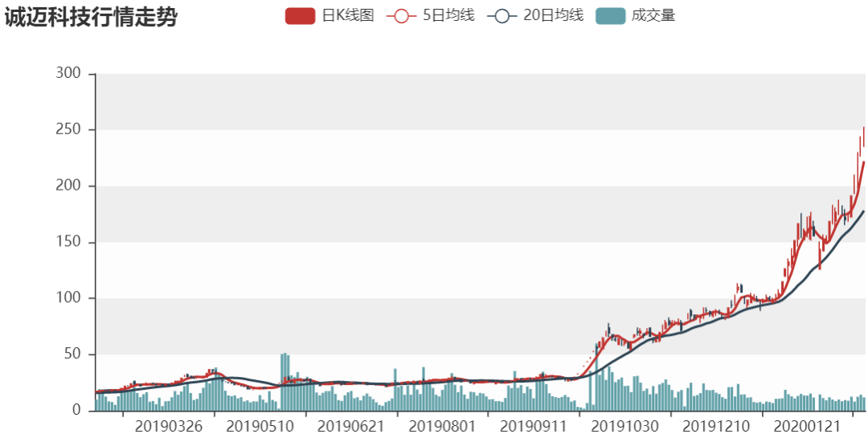
Task: Click the 20日均线 legend label
Action: tap(553, 15)
